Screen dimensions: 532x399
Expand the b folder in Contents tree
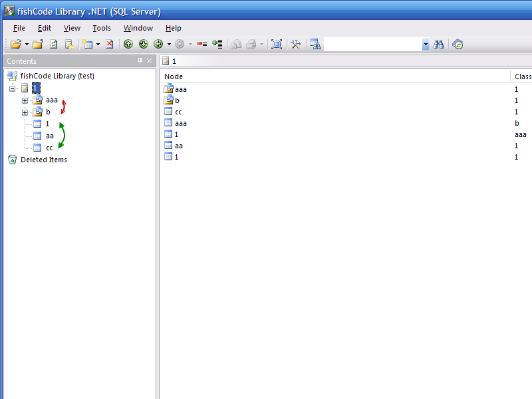point(25,112)
